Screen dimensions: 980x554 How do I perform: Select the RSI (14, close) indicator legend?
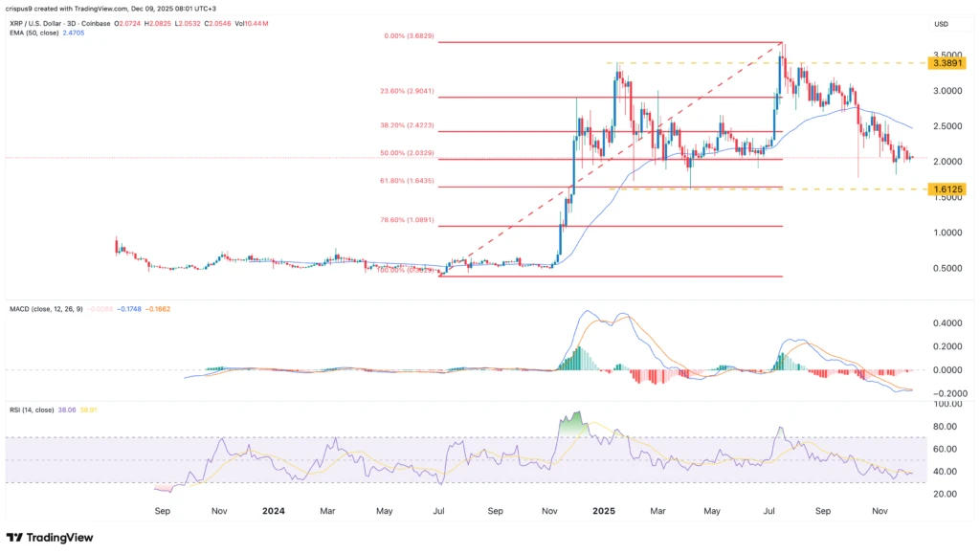pyautogui.click(x=32, y=410)
